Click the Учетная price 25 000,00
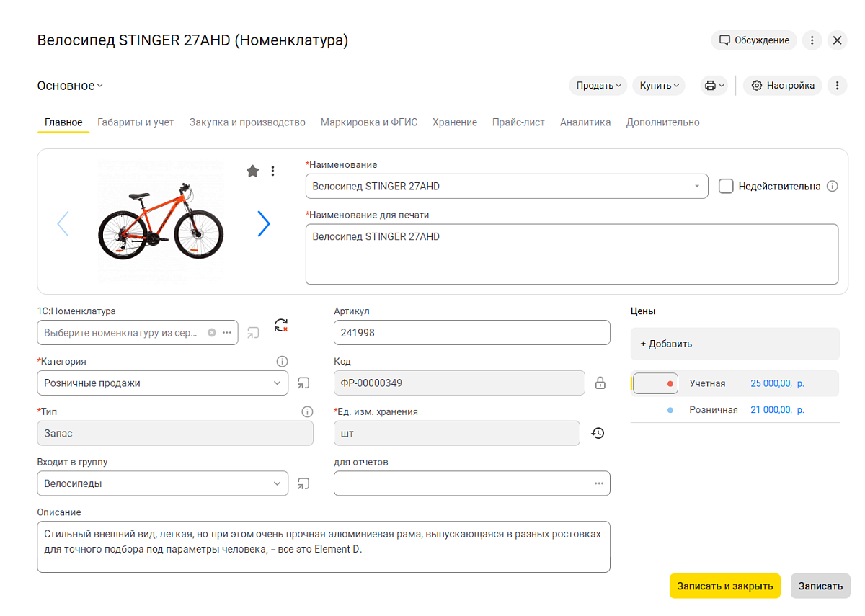 coord(778,383)
